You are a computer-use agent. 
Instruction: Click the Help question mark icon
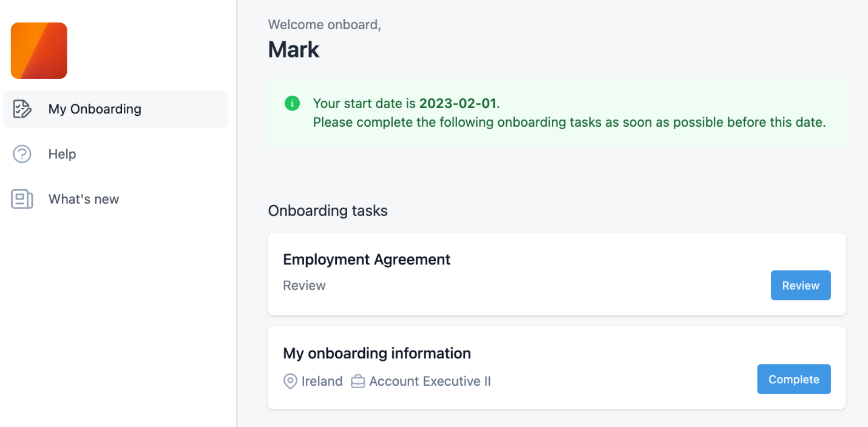[22, 154]
